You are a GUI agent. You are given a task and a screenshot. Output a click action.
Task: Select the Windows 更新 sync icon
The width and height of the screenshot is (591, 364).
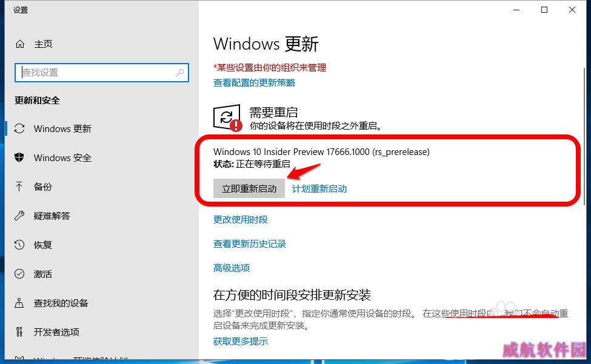[19, 128]
